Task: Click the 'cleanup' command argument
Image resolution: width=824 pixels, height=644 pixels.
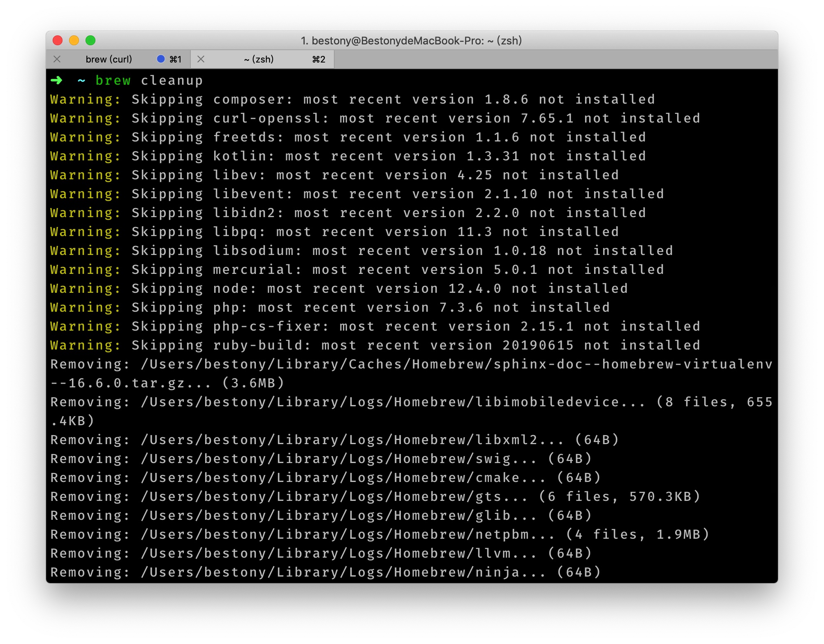Action: coord(172,80)
